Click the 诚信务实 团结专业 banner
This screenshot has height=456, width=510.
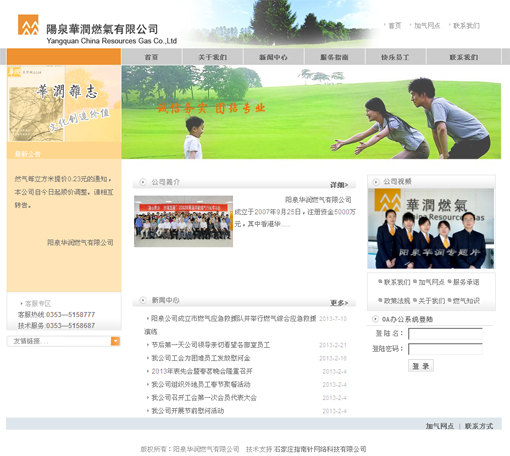tap(311, 112)
